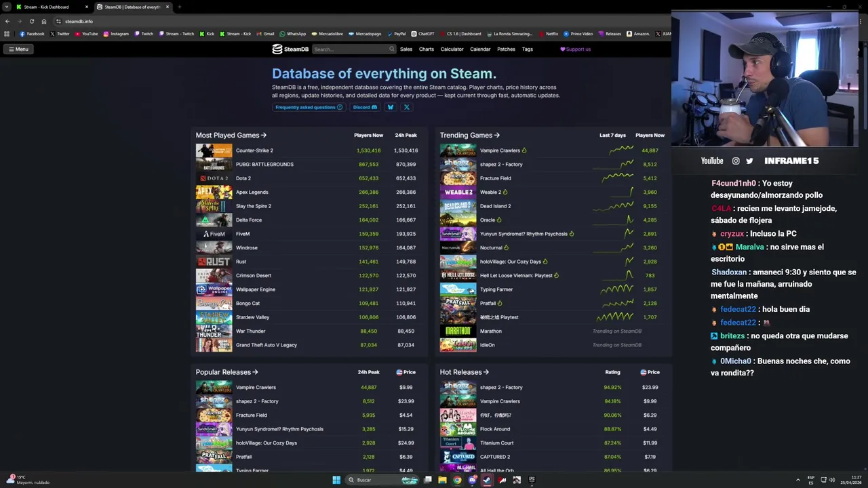Open the Prime Video bookmark
Screen dimensions: 868x488
[578, 34]
